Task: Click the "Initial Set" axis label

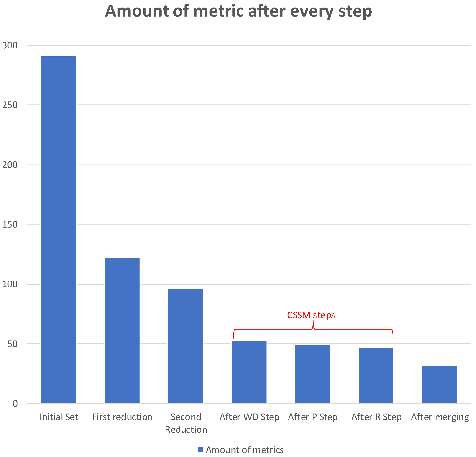Action: pyautogui.click(x=59, y=417)
